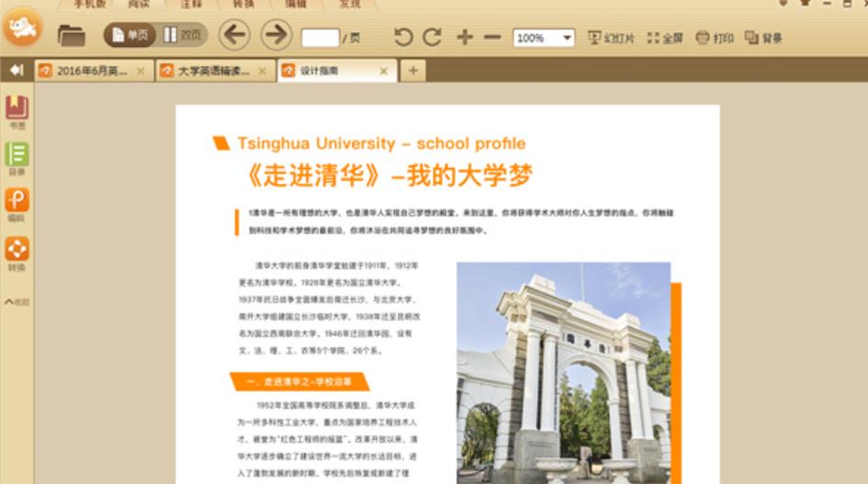The image size is (868, 484).
Task: Open the convert tool in sidebar
Action: [17, 253]
